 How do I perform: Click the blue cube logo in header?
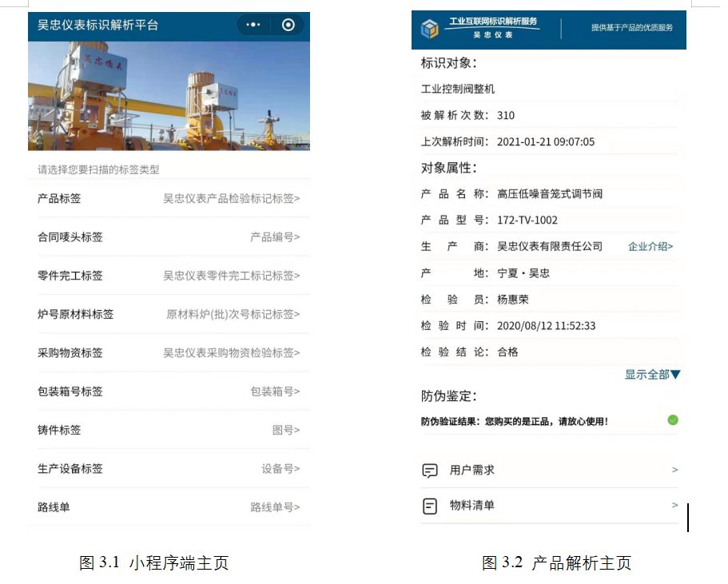click(429, 29)
